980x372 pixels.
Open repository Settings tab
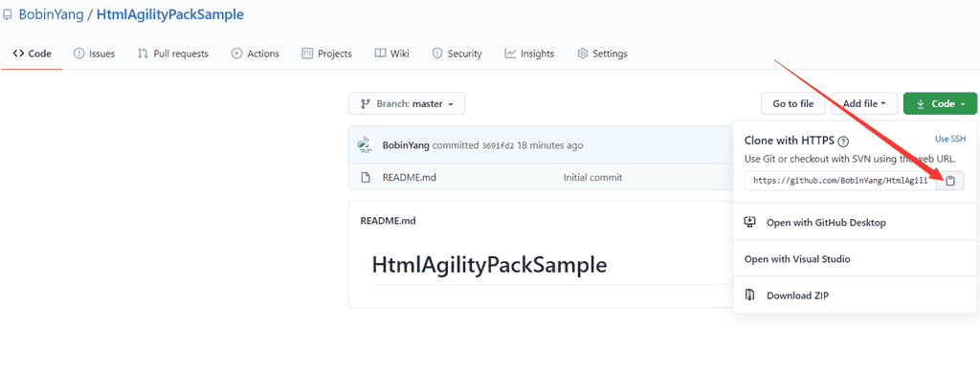tap(602, 54)
